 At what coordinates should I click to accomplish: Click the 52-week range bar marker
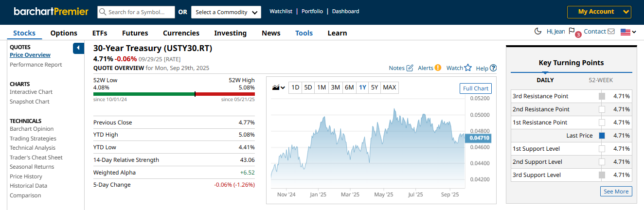pos(195,94)
